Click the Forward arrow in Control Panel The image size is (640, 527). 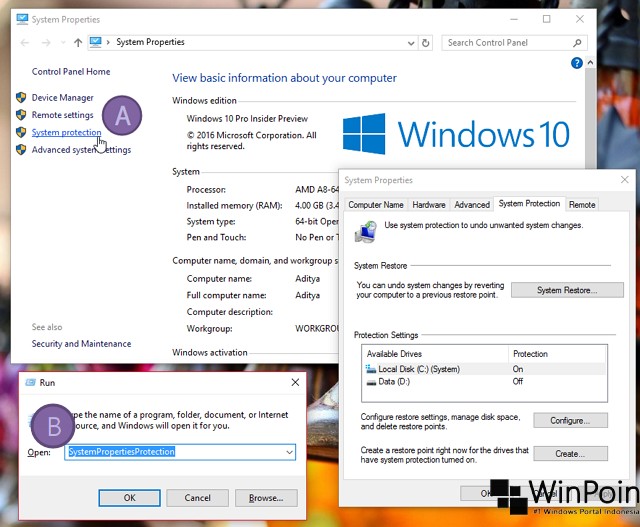[46, 42]
